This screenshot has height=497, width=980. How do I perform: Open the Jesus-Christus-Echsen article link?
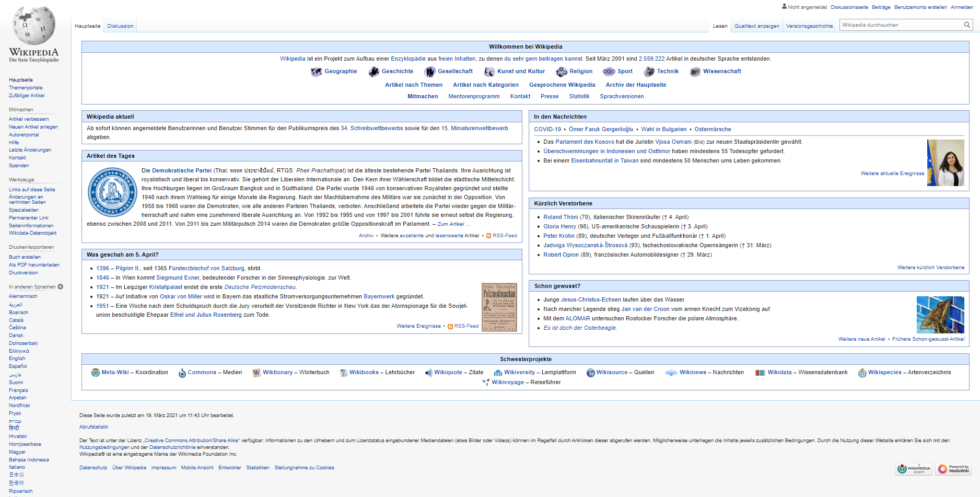pyautogui.click(x=591, y=300)
